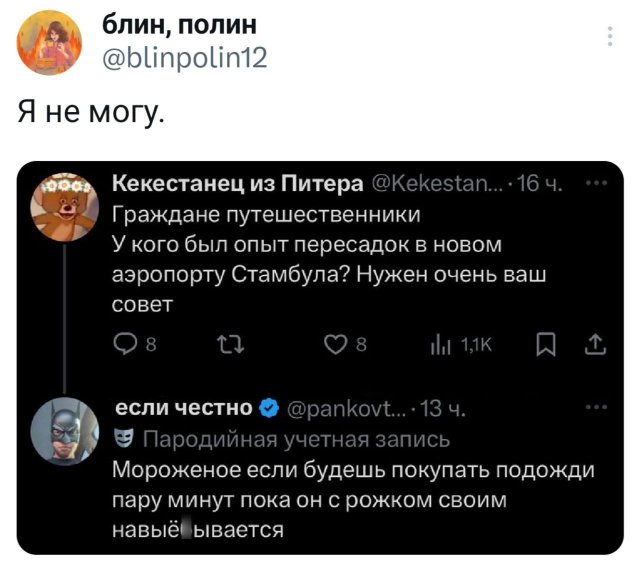Viewport: 640px width, 563px height.
Task: Bookmark the Кекестанец из Питера tweet
Action: point(545,346)
